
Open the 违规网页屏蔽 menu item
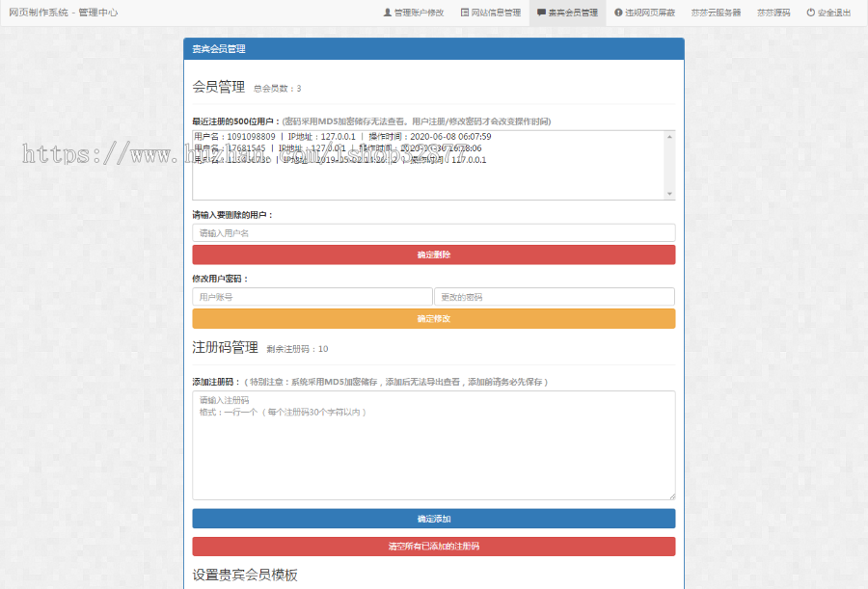tap(644, 13)
